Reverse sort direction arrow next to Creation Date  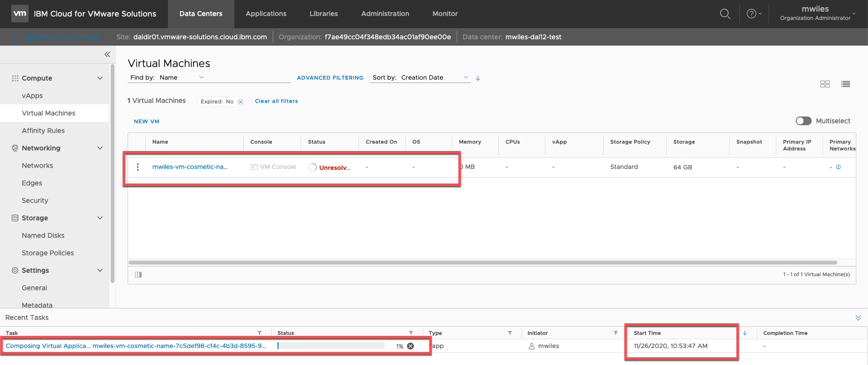pyautogui.click(x=478, y=78)
